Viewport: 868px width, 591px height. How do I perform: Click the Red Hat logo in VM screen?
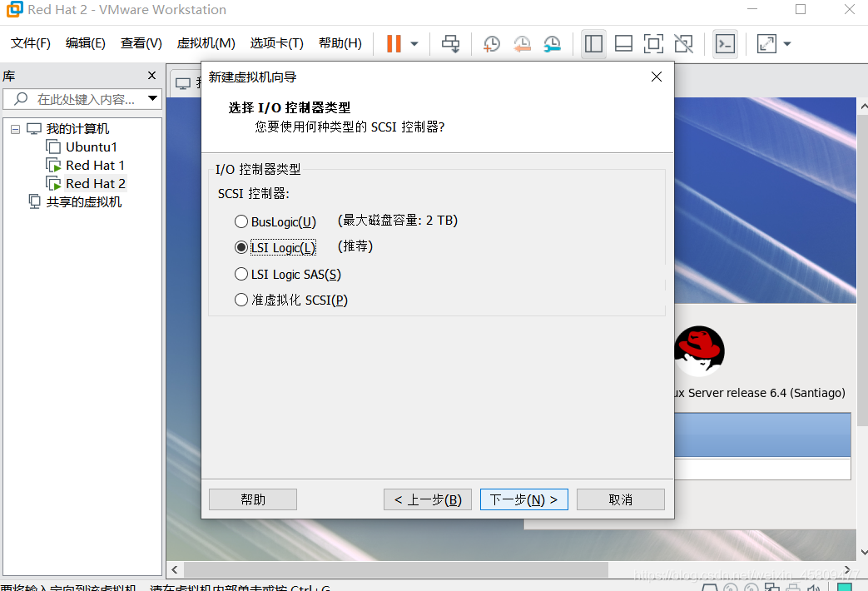pos(699,351)
